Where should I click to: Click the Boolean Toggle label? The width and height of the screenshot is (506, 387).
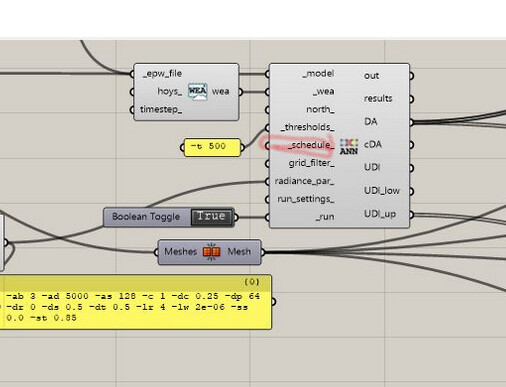(146, 217)
